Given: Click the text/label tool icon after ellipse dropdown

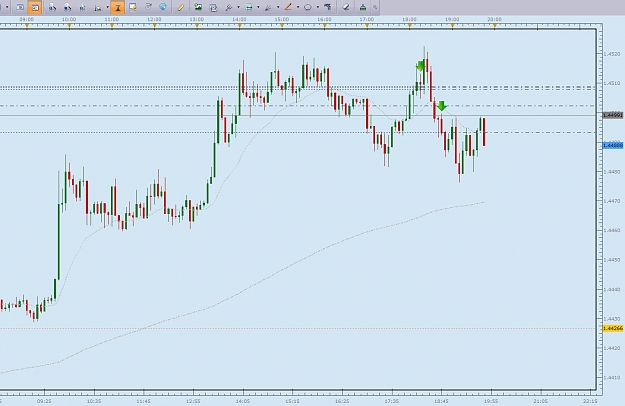Looking at the screenshot, I should pos(328,7).
